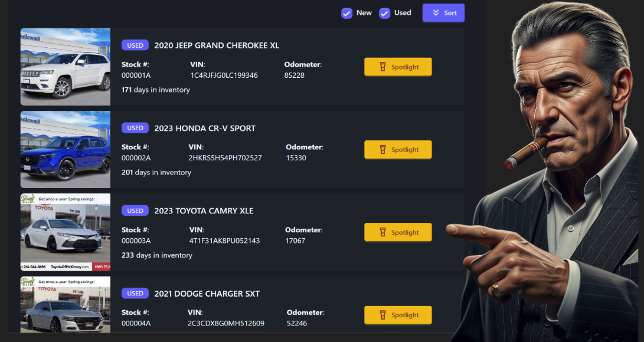
Task: Spotlight the 2020 Jeep Grand Cherokee
Action: coord(398,67)
